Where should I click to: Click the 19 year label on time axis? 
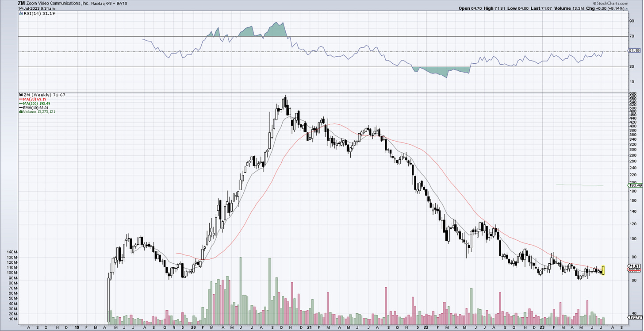coord(77,328)
